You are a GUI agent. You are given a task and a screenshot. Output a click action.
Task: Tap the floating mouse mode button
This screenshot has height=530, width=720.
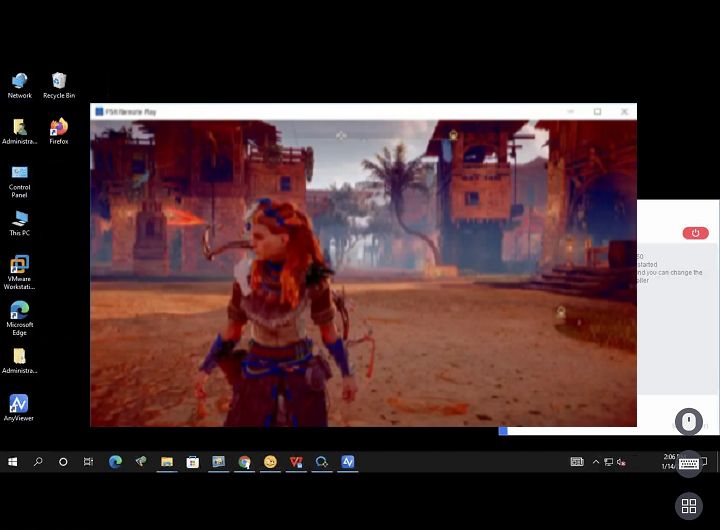(x=688, y=421)
